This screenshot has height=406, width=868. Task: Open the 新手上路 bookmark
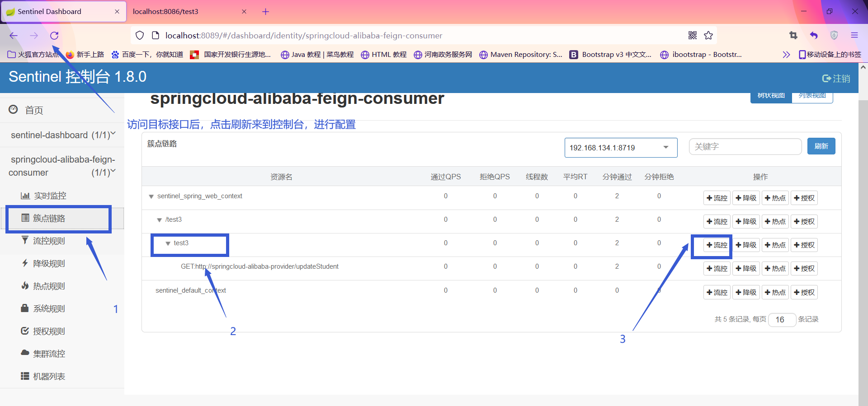[85, 55]
